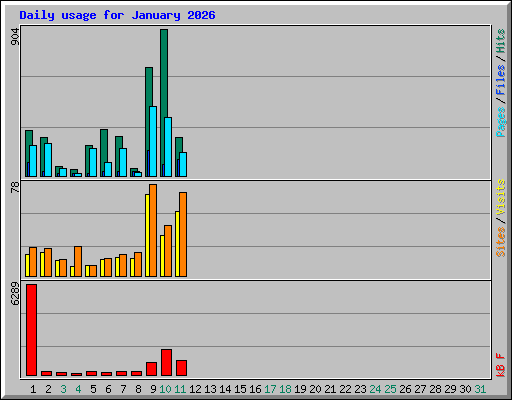Click the red "KB F" legend label

pyautogui.click(x=501, y=365)
